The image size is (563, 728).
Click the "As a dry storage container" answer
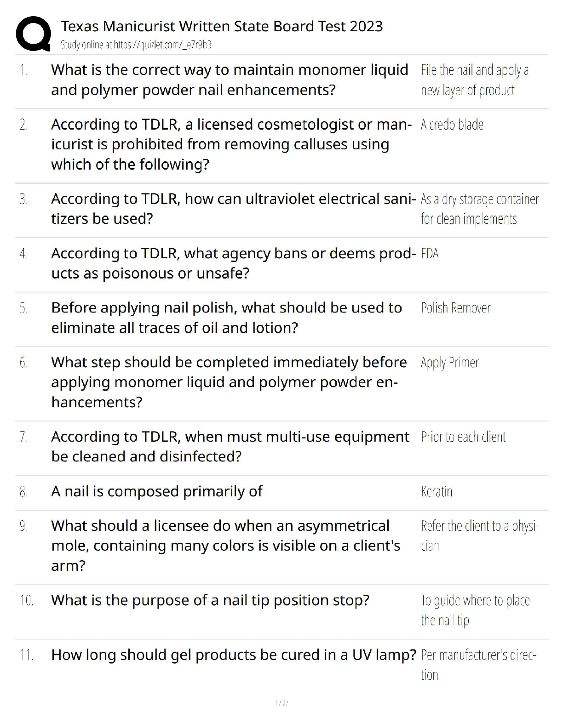click(x=479, y=209)
